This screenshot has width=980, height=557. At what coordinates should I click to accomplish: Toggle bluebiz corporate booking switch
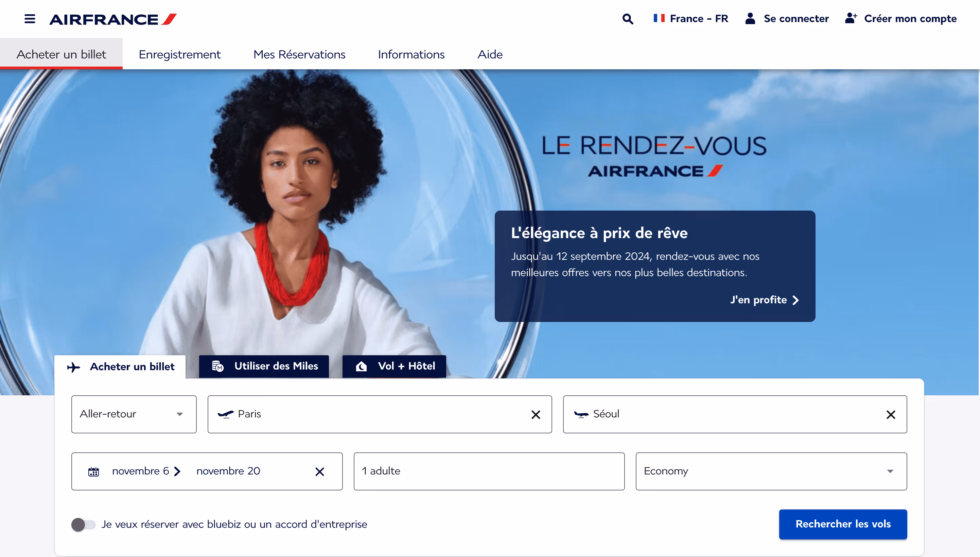(x=83, y=524)
